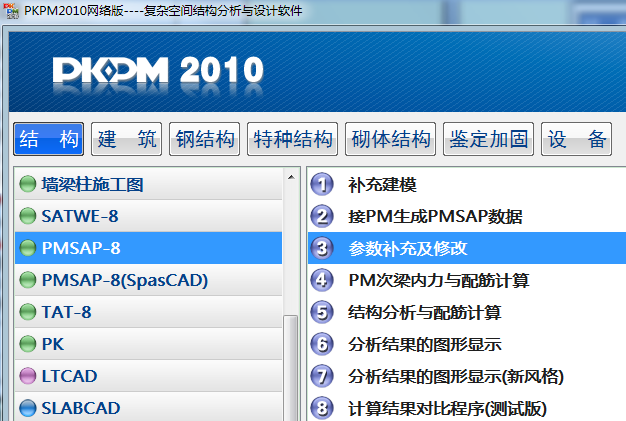Click the number 3 icon for 参数补充及修改
Viewport: 626px width, 421px height.
click(x=322, y=248)
